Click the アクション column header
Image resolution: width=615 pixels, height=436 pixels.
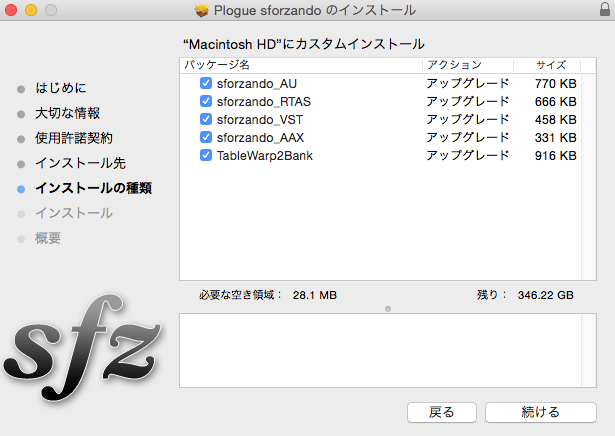(468, 65)
